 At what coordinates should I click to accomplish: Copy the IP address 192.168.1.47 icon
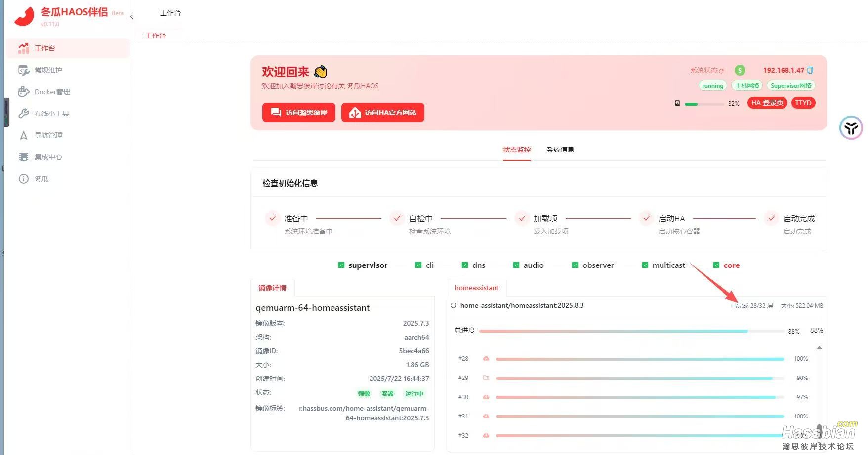(x=810, y=70)
